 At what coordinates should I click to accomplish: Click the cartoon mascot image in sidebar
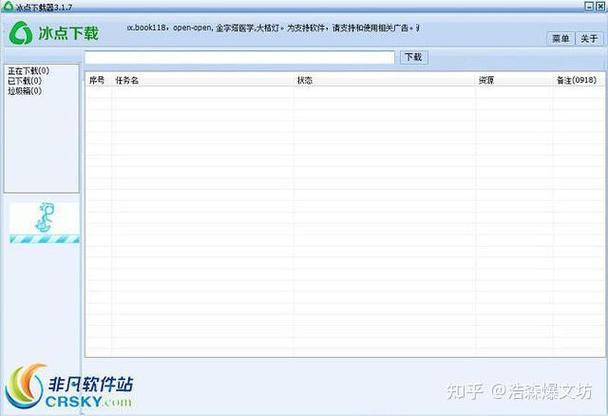click(x=44, y=222)
